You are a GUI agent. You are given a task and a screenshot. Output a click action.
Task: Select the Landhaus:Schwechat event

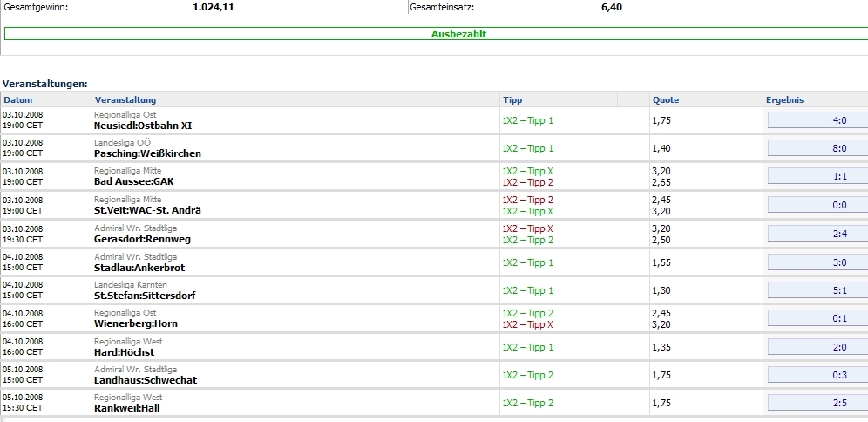pyautogui.click(x=146, y=380)
